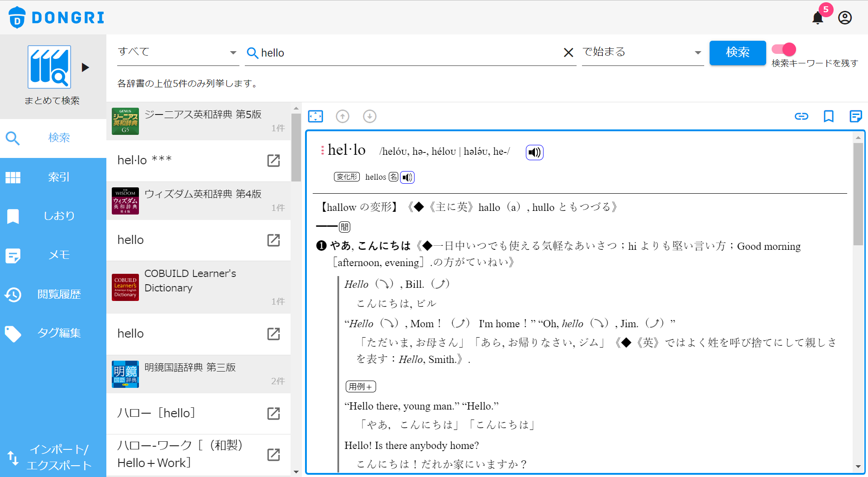Open the 索引 index tab

click(53, 177)
